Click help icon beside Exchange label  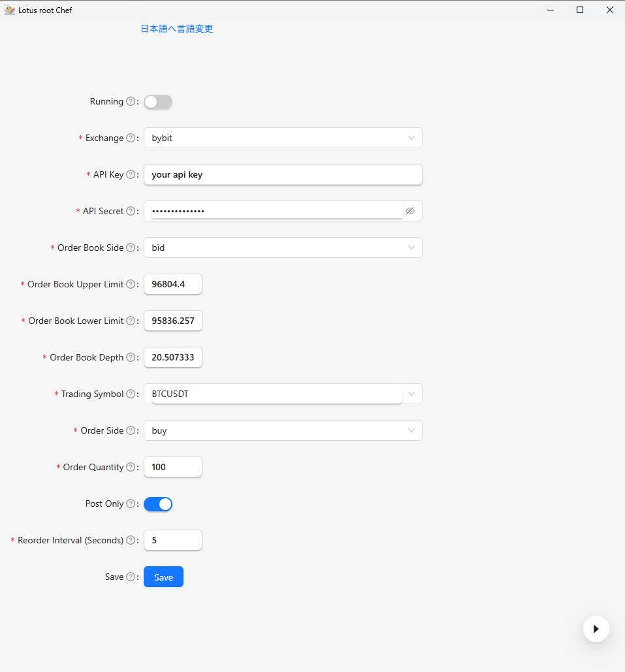131,138
